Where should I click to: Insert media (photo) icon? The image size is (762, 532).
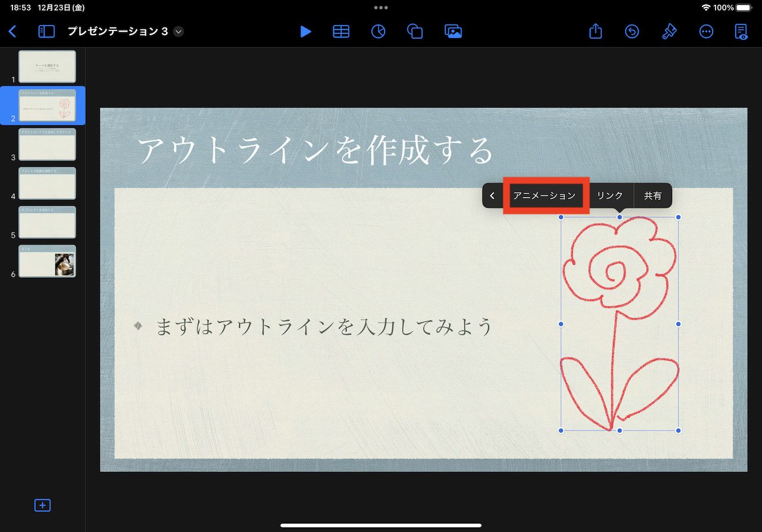pyautogui.click(x=453, y=32)
